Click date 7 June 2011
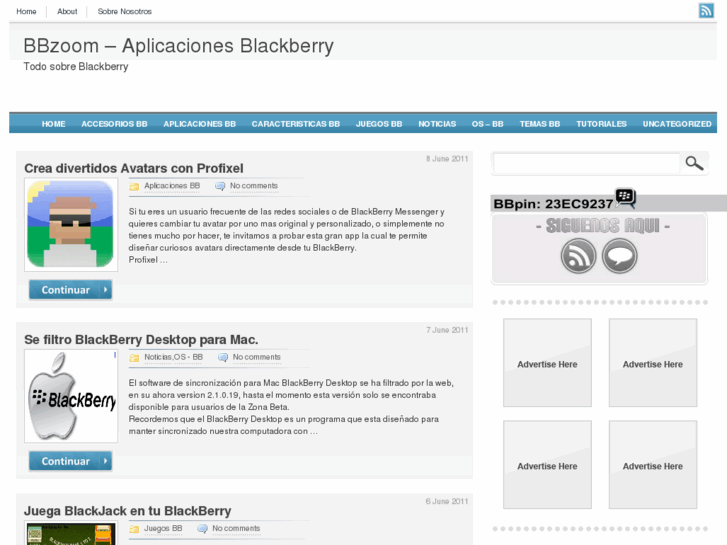This screenshot has width=727, height=545. coord(447,330)
